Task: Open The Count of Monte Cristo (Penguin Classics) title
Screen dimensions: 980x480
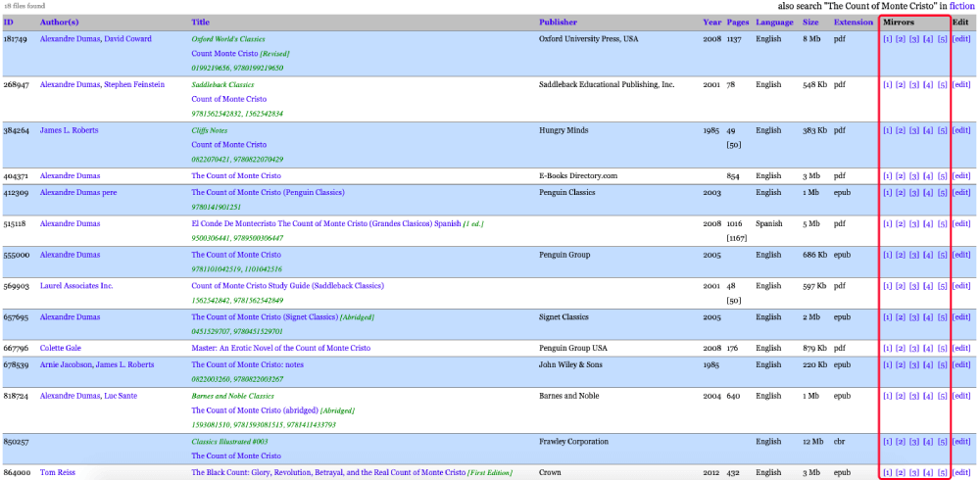Action: (x=268, y=193)
